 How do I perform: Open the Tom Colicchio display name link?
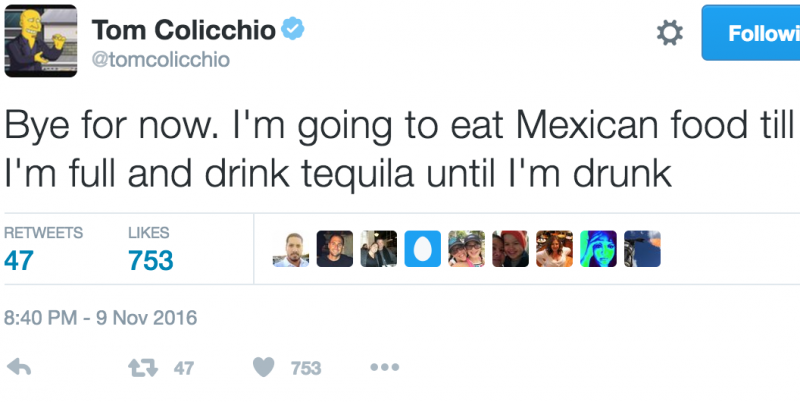183,30
